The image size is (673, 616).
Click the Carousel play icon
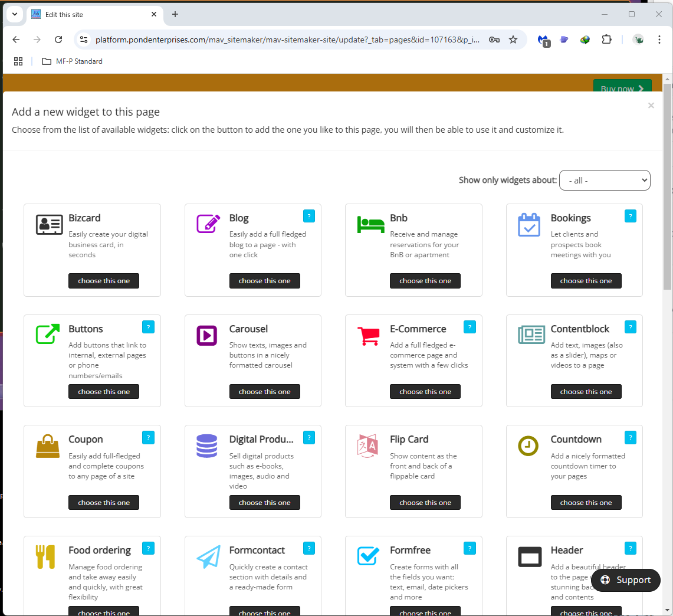coord(207,335)
